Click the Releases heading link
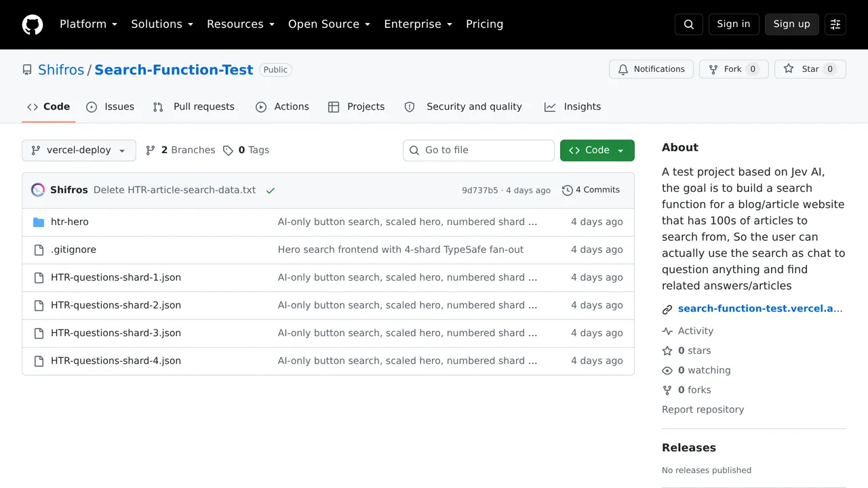Screen dimensions: 868x488 tap(689, 447)
